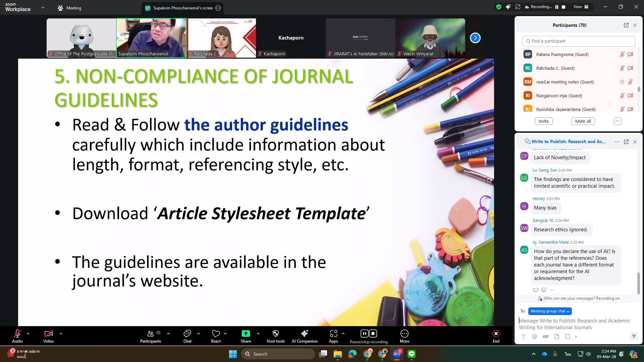Click the More ellipsis toolbar icon
Viewport: 644px width, 362px height.
404,334
